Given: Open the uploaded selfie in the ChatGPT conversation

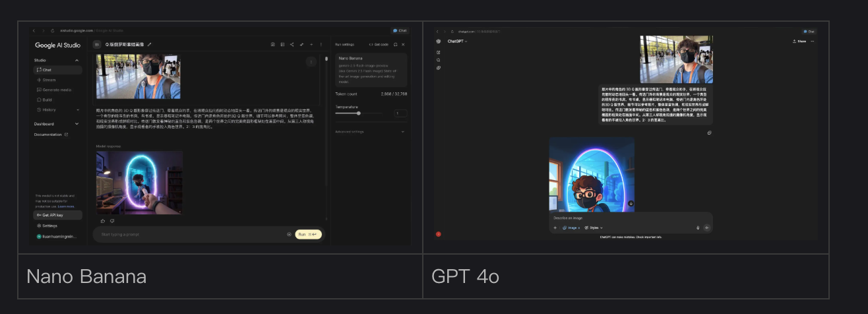Looking at the screenshot, I should [x=676, y=59].
